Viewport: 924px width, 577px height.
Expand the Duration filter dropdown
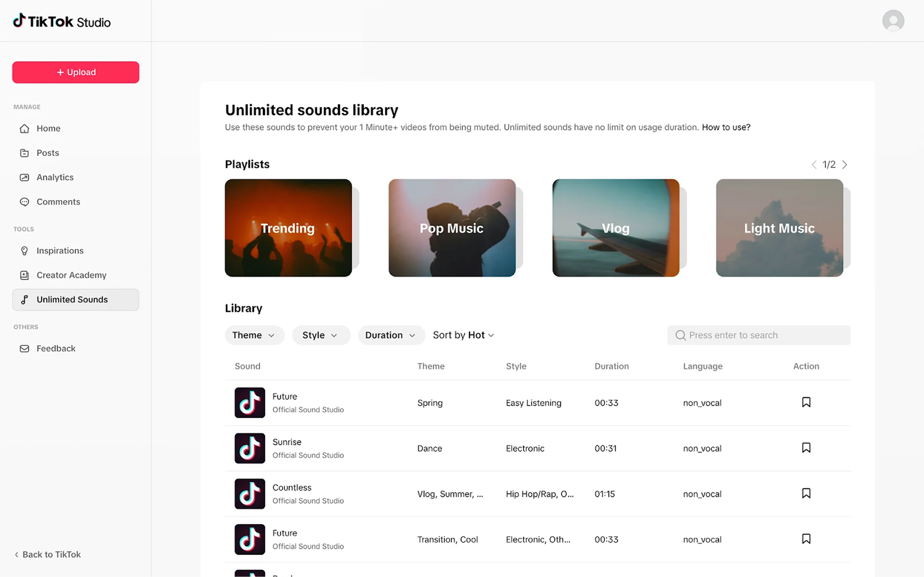coord(391,335)
